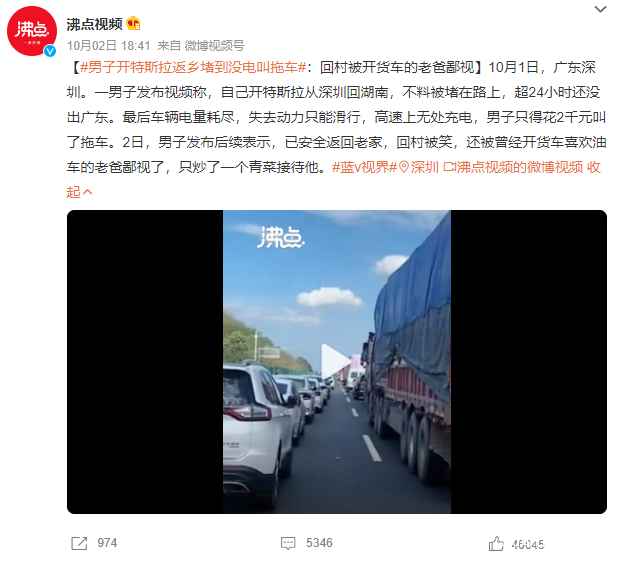The image size is (623, 562).
Task: Open the 沸点视频 account name
Action: (95, 24)
